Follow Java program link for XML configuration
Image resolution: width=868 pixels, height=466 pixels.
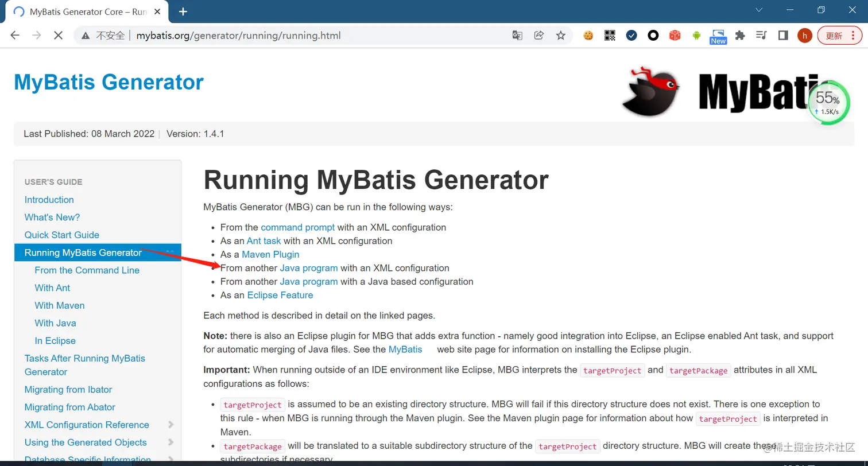(x=309, y=268)
